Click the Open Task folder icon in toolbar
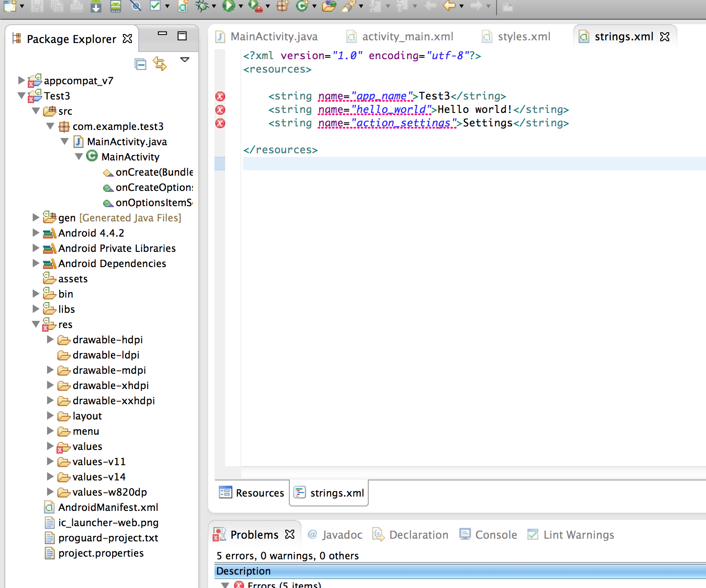The height and width of the screenshot is (588, 706). pos(329,6)
